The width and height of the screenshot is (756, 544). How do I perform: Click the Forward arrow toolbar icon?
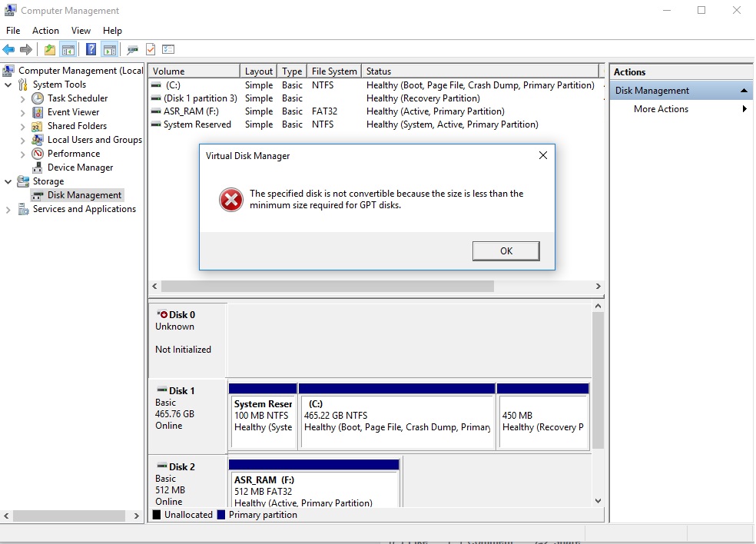click(26, 49)
